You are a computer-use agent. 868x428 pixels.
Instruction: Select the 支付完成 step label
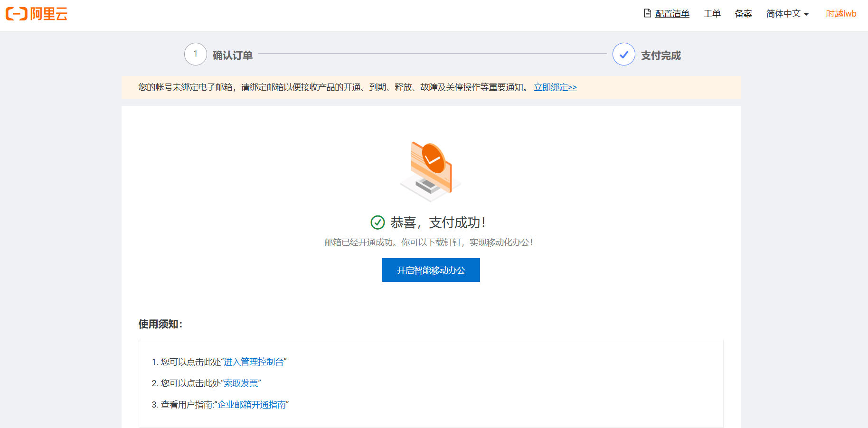point(661,56)
